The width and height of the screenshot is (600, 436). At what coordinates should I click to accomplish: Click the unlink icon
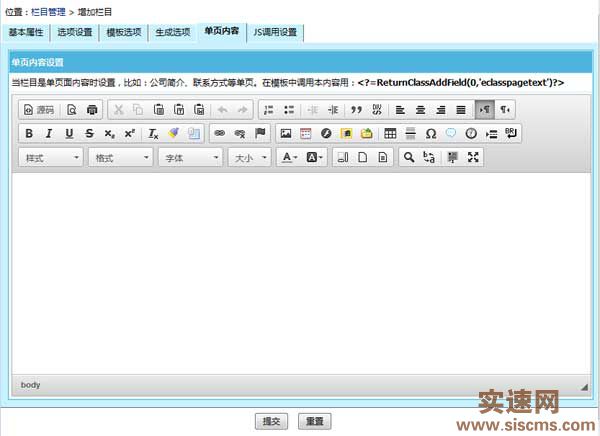click(240, 133)
